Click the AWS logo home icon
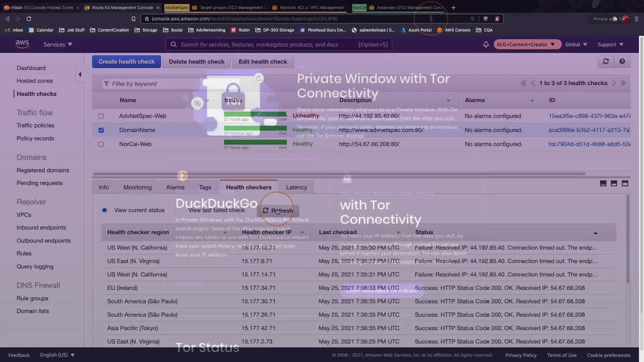 pyautogui.click(x=22, y=44)
